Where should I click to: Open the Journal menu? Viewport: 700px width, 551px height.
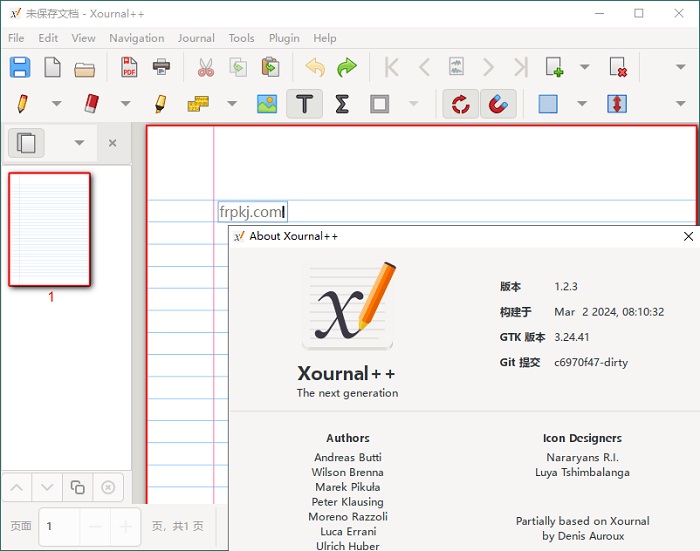pos(196,38)
